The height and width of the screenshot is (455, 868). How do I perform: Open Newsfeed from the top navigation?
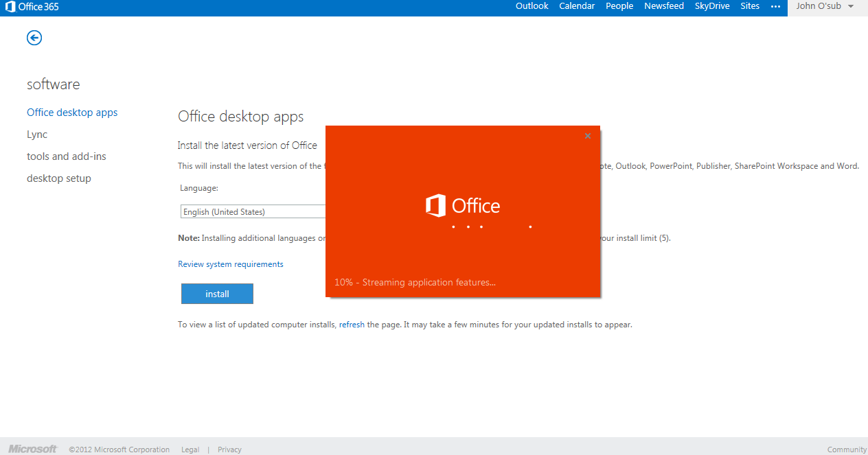tap(664, 6)
